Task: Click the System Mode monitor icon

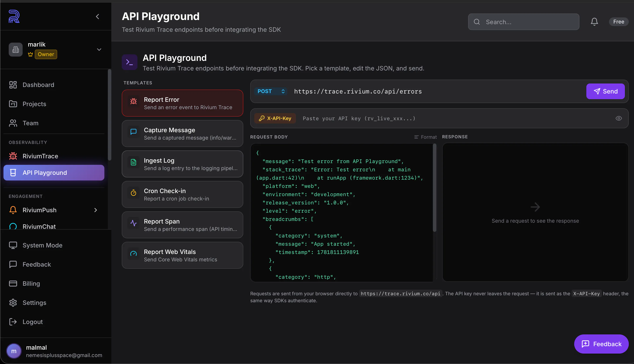Action: point(13,245)
